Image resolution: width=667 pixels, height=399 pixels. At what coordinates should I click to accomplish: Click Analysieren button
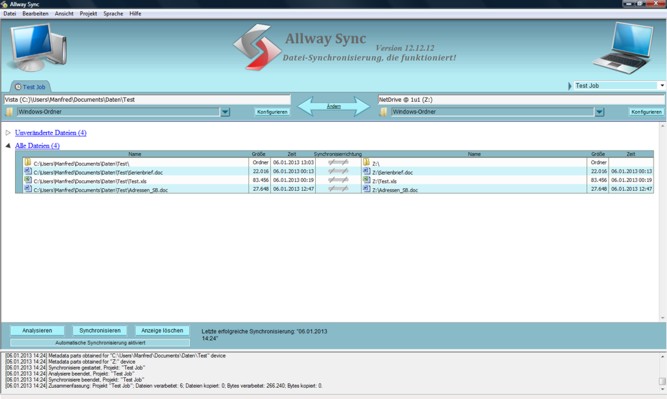coord(37,331)
